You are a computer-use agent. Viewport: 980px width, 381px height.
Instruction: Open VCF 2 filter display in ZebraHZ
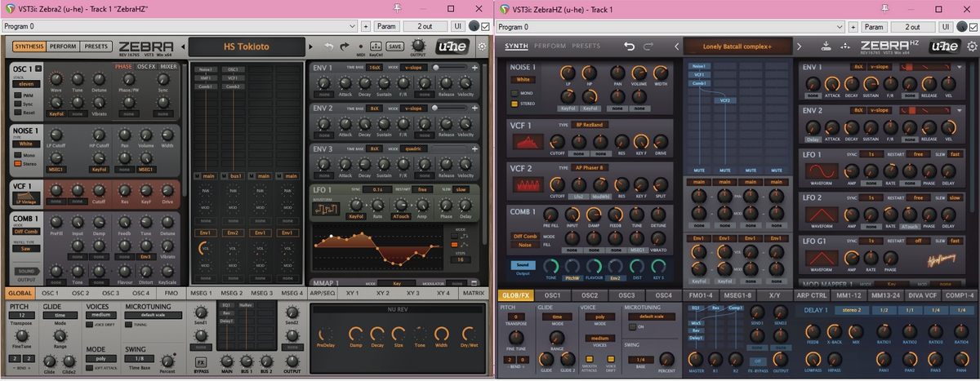click(x=527, y=184)
